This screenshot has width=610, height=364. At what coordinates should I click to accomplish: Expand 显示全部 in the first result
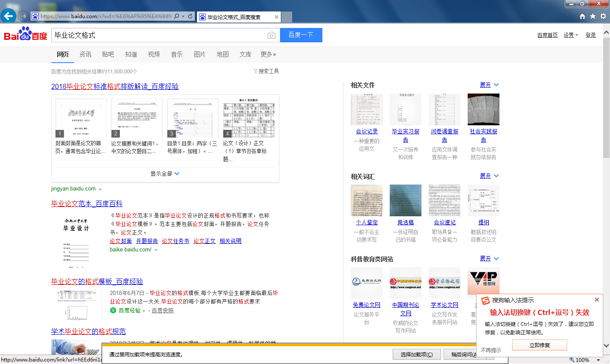tap(165, 174)
